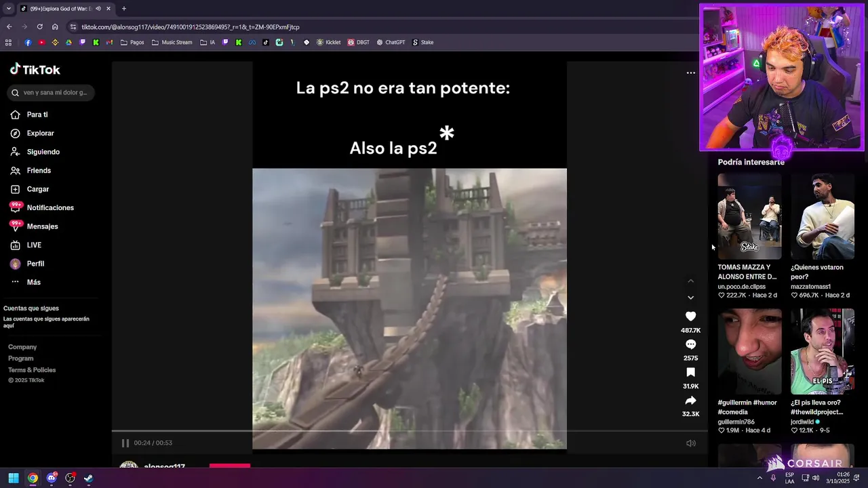The image size is (868, 488).
Task: Go to next video down chevron
Action: coord(690,298)
